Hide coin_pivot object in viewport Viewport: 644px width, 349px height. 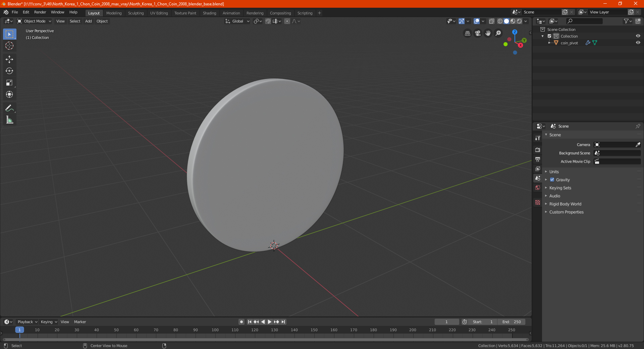coord(638,43)
